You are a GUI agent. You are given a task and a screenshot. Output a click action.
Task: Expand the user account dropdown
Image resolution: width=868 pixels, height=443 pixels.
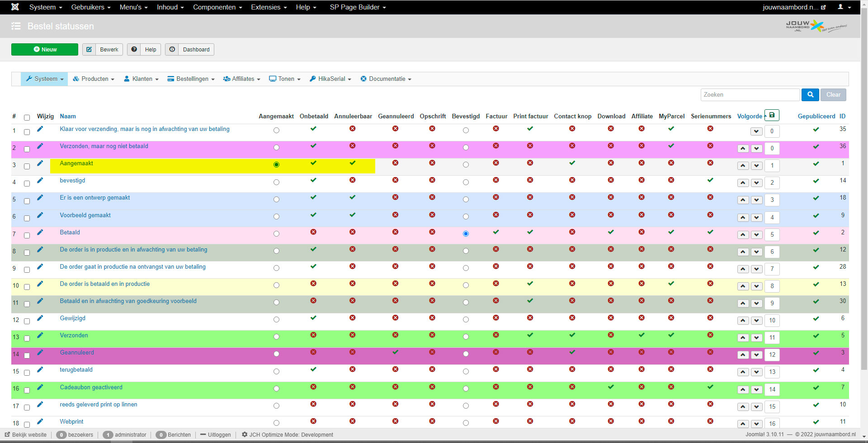(844, 7)
